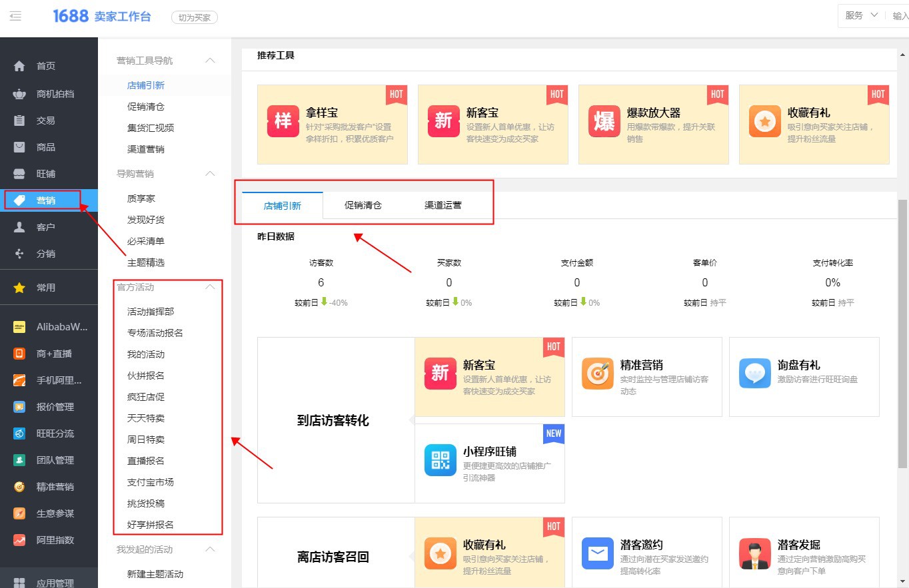This screenshot has width=909, height=588.
Task: Open 伙拼报名 link
Action: coord(146,376)
